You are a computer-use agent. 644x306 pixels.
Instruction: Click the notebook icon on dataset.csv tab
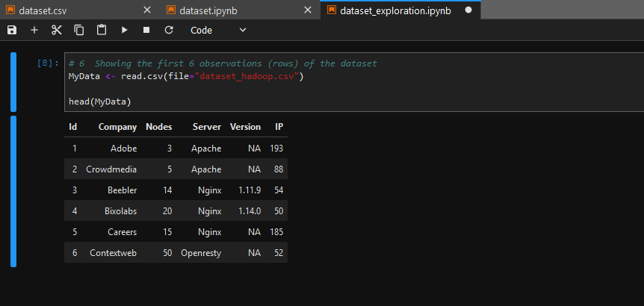(10, 10)
